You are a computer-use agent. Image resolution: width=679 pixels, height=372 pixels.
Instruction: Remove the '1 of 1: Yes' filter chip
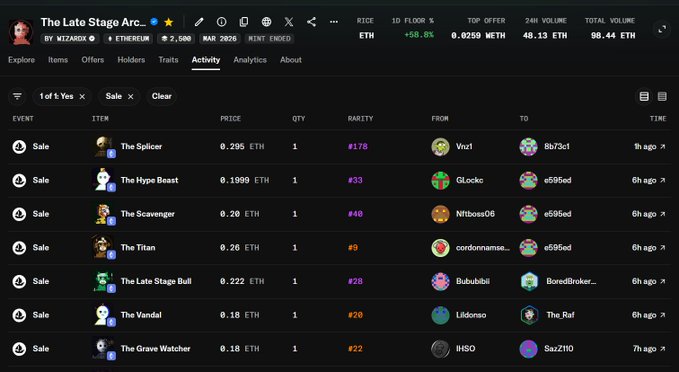tap(82, 97)
